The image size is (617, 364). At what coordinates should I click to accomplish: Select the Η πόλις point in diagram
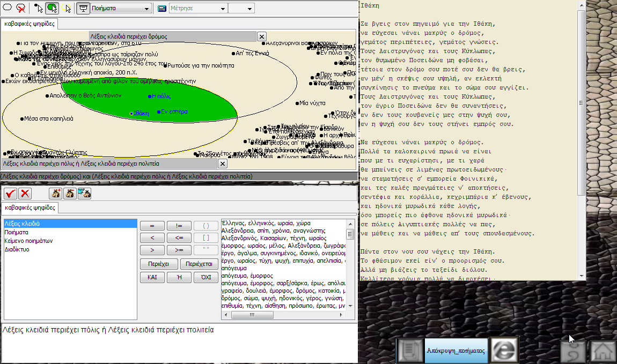150,96
